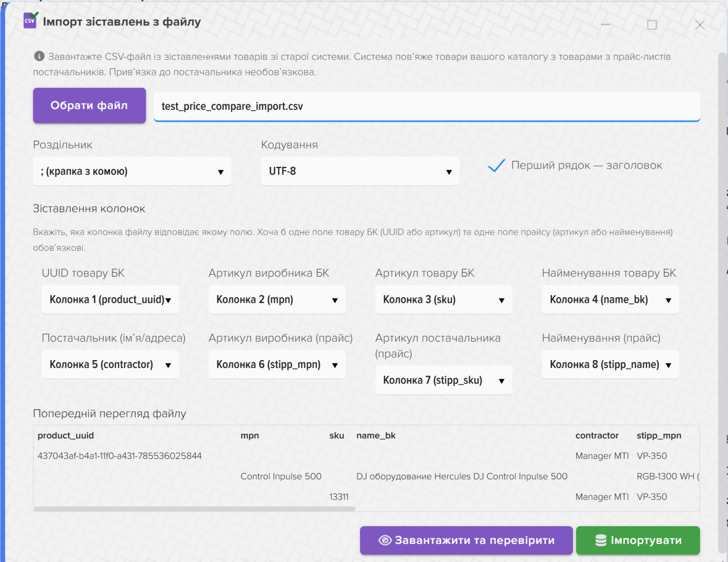This screenshot has width=728, height=562.
Task: Expand the Артикул виробника БК dropdown
Action: point(277,300)
